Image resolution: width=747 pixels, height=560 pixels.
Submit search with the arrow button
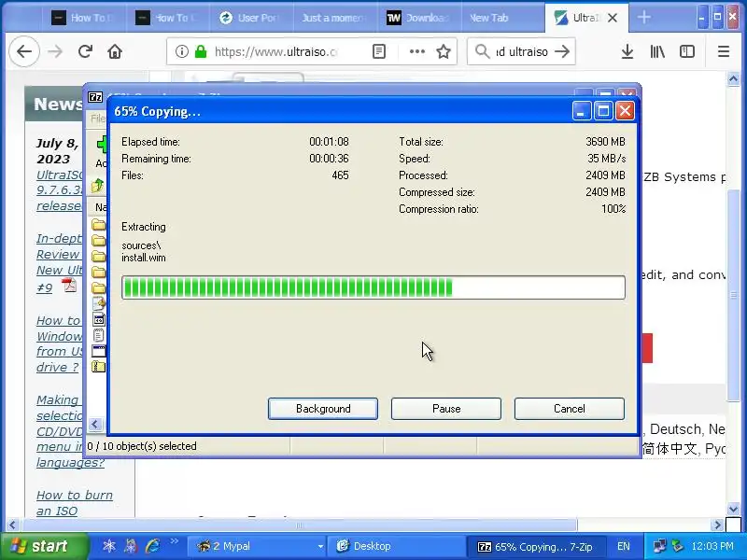[x=562, y=51]
